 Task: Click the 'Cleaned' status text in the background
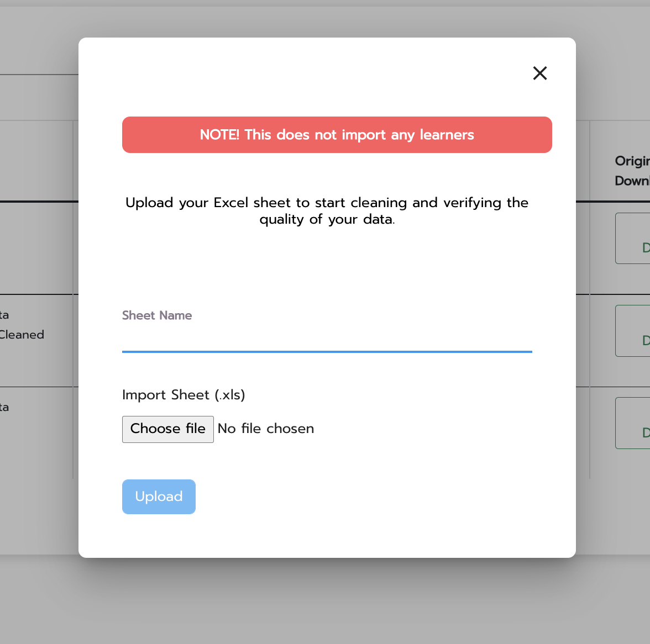[x=22, y=335]
